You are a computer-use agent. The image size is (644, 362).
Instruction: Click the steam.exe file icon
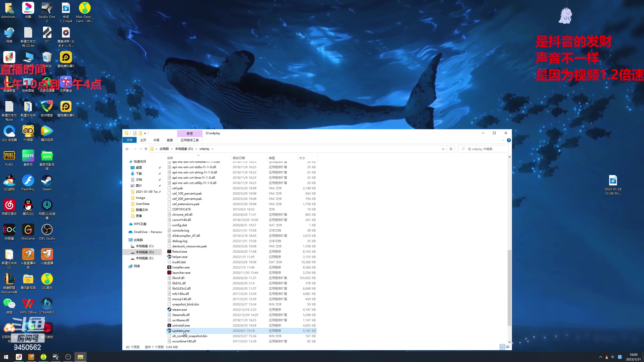pos(169,309)
